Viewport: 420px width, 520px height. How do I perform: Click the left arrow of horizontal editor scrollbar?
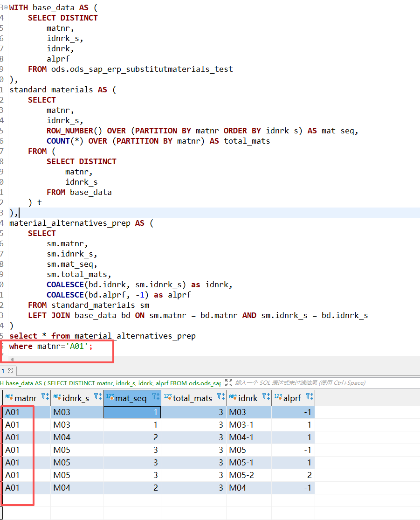point(12,360)
